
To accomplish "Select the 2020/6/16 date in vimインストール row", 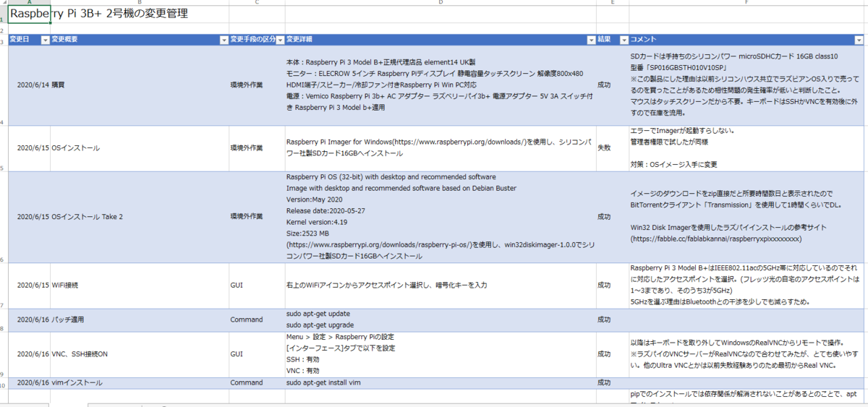I will click(x=29, y=382).
